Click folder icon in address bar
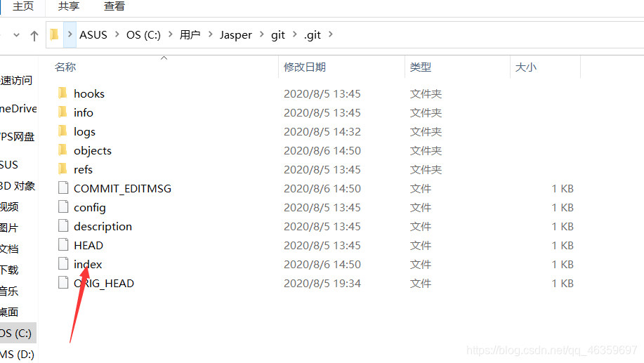The height and width of the screenshot is (363, 644). click(x=54, y=34)
